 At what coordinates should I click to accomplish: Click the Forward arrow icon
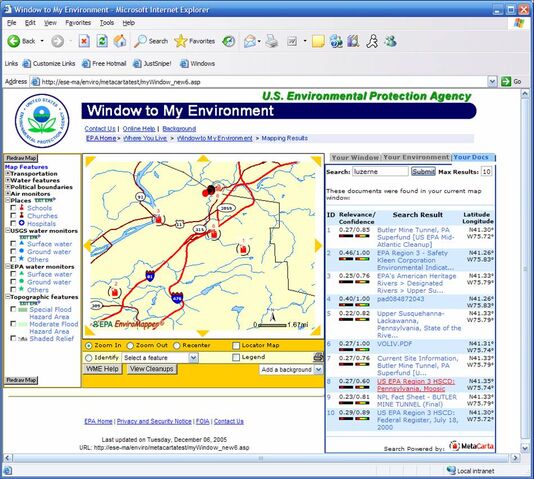[x=57, y=41]
